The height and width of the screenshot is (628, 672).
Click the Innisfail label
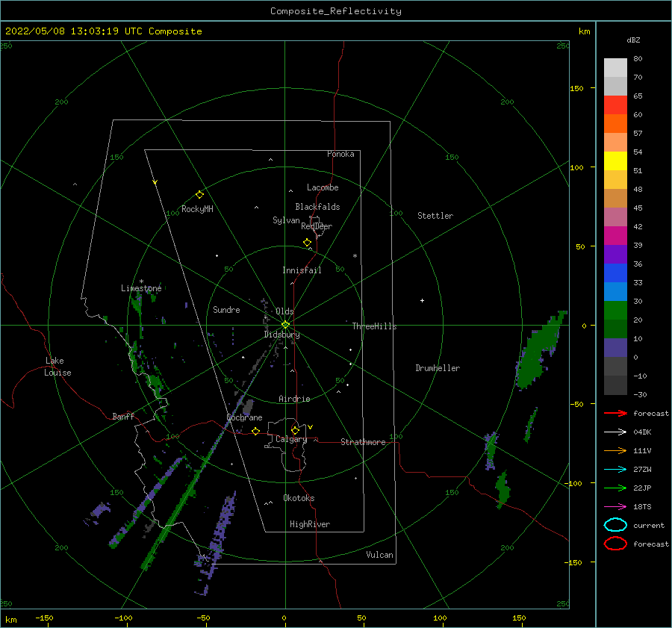302,270
